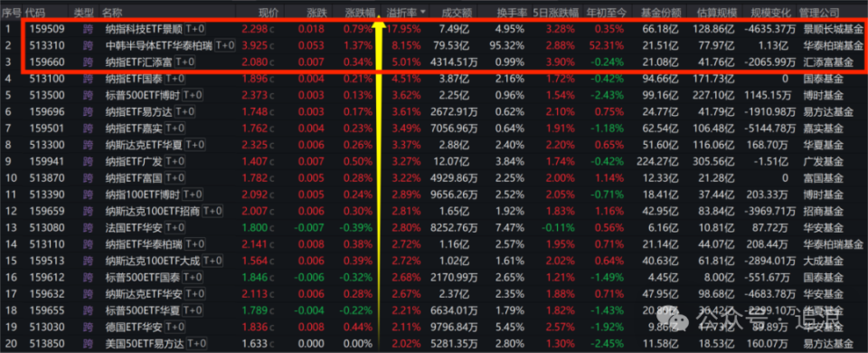Click the T+0 badge beside 纳指ETF国泰
This screenshot has width=868, height=353.
[175, 79]
